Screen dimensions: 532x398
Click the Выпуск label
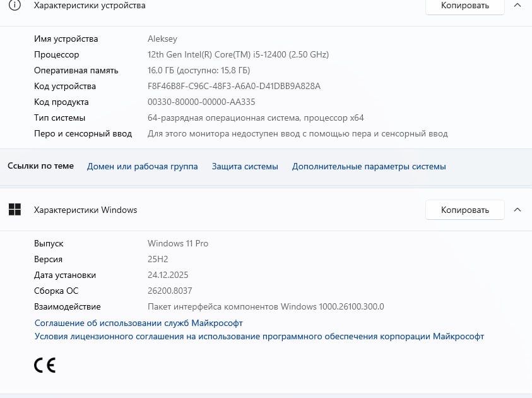[49, 243]
